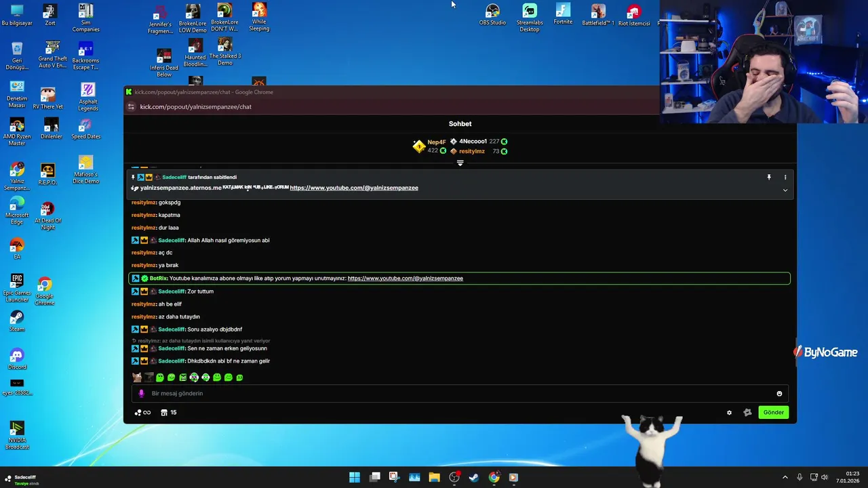This screenshot has height=488, width=868.
Task: Open OBS Studio desktop shortcut
Action: pos(492,15)
